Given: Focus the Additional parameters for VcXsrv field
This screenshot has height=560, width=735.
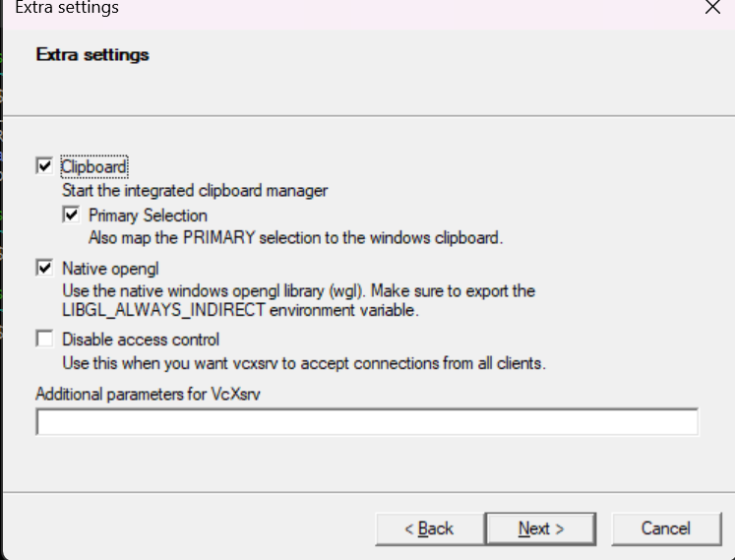Looking at the screenshot, I should (x=366, y=422).
